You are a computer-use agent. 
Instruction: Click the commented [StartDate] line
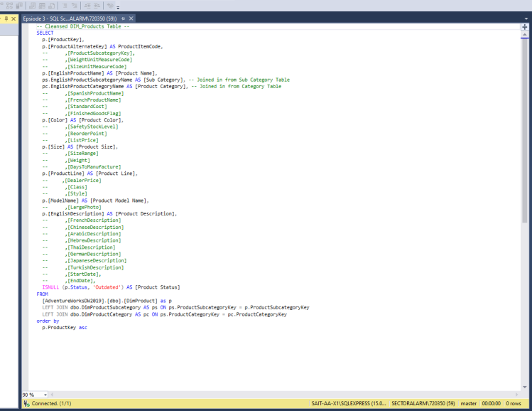[72, 274]
